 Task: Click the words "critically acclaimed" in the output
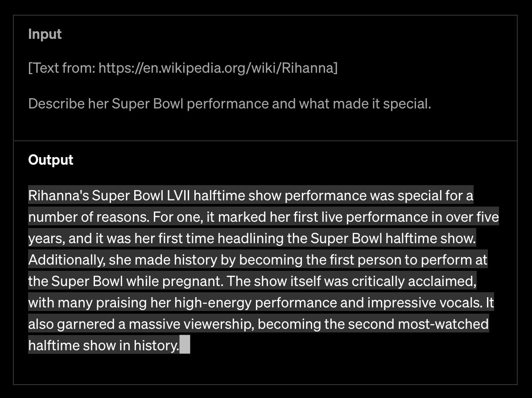(414, 282)
